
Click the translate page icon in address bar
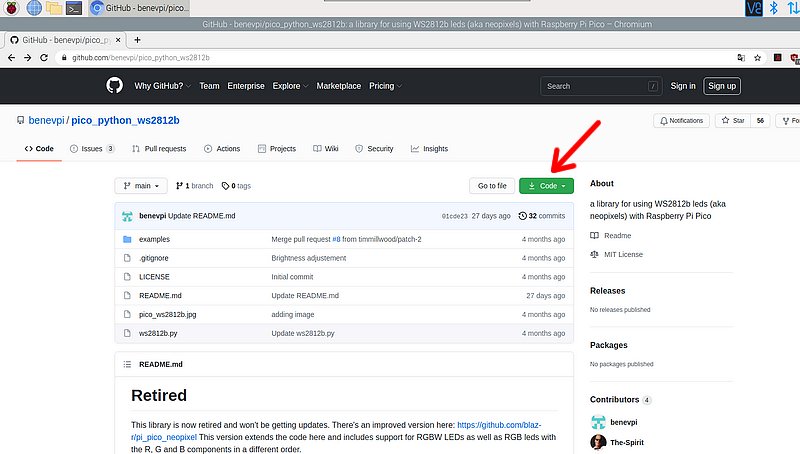click(741, 58)
